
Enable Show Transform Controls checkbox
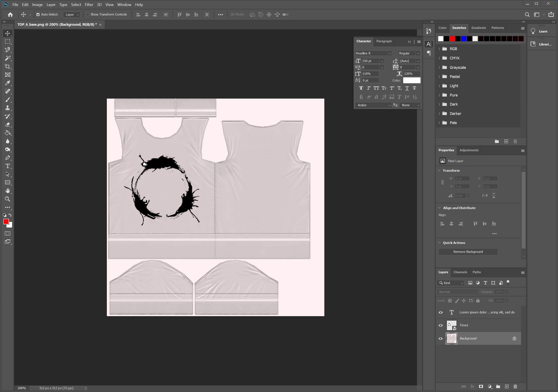coord(88,15)
